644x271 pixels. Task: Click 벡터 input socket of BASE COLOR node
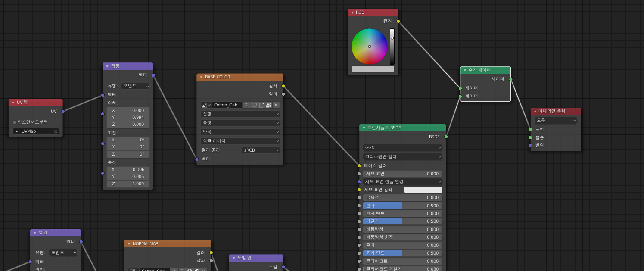click(197, 159)
